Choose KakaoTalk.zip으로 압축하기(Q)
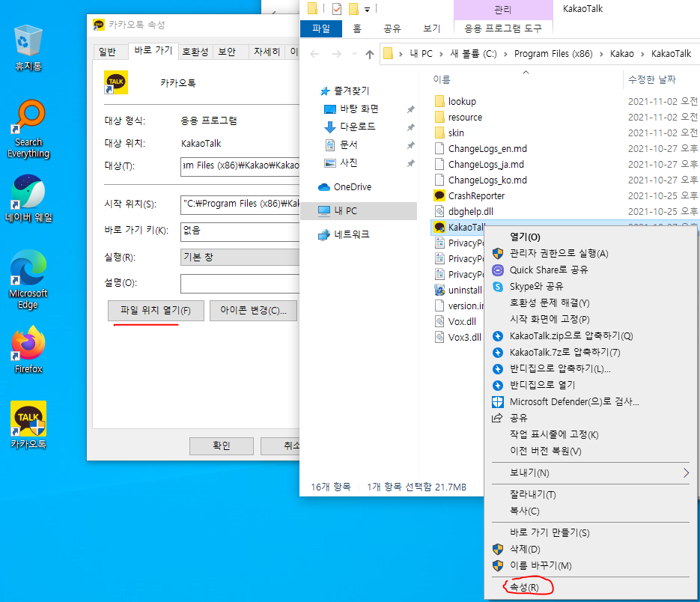The height and width of the screenshot is (602, 700). [x=591, y=336]
